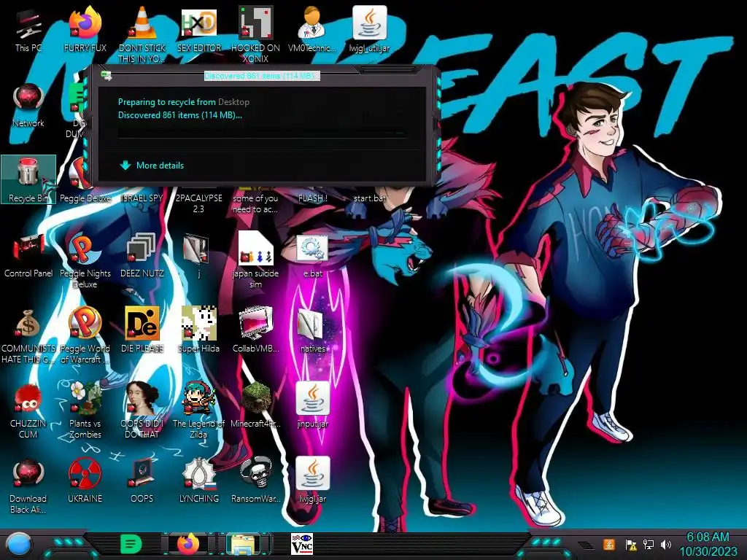
Task: Click the recycle dialog progress bar
Action: point(263,133)
